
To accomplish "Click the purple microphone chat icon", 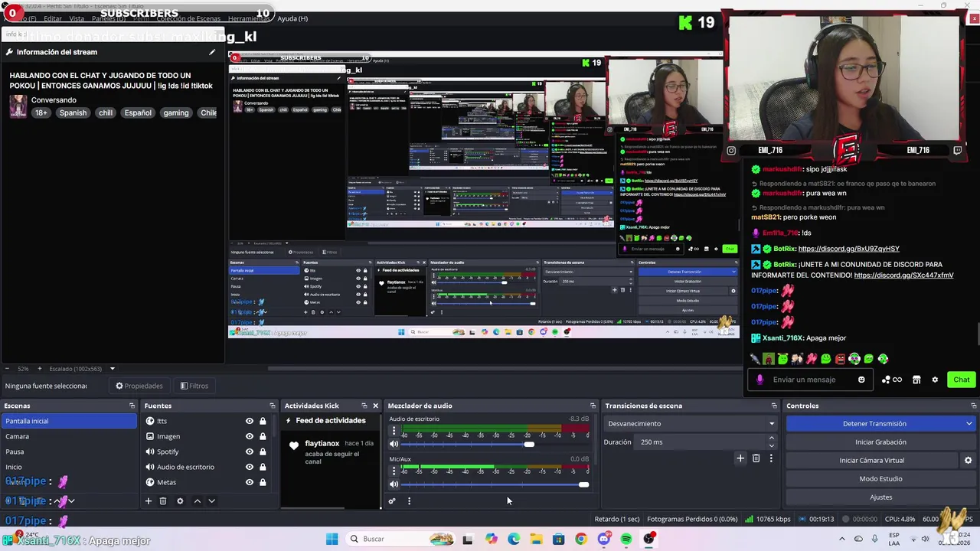I will click(759, 380).
